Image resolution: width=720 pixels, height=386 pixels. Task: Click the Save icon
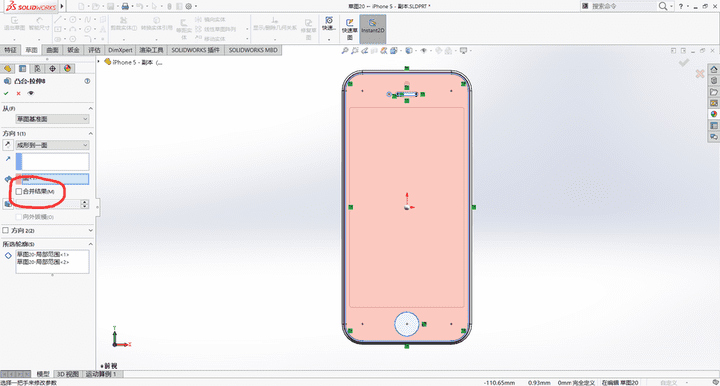tap(110, 6)
